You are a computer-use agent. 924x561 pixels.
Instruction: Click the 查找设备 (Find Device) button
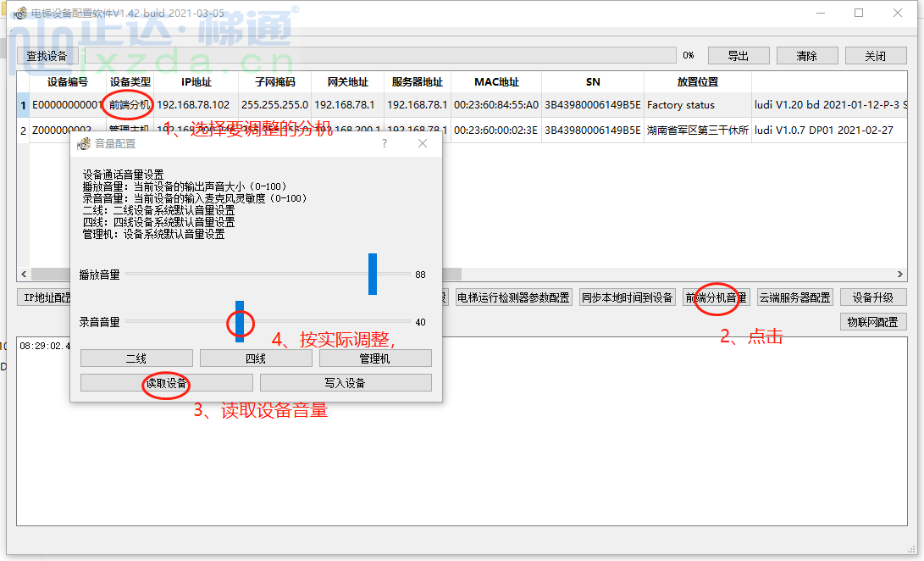[x=45, y=54]
